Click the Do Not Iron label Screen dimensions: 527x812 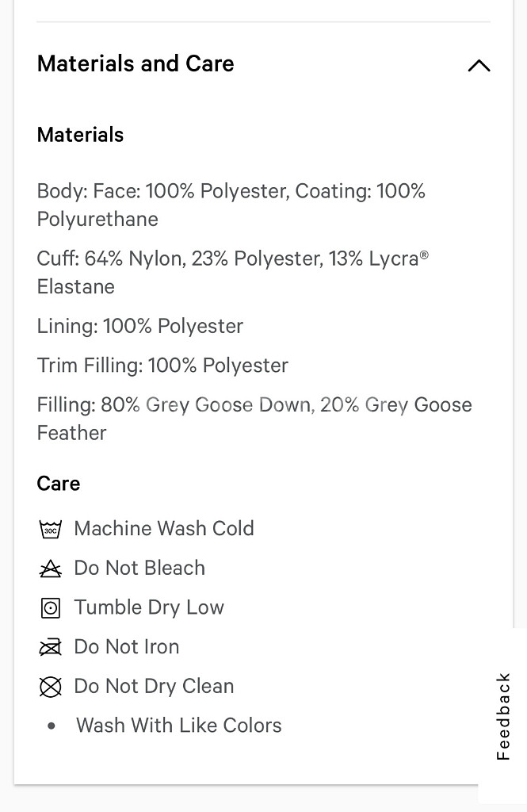(127, 646)
